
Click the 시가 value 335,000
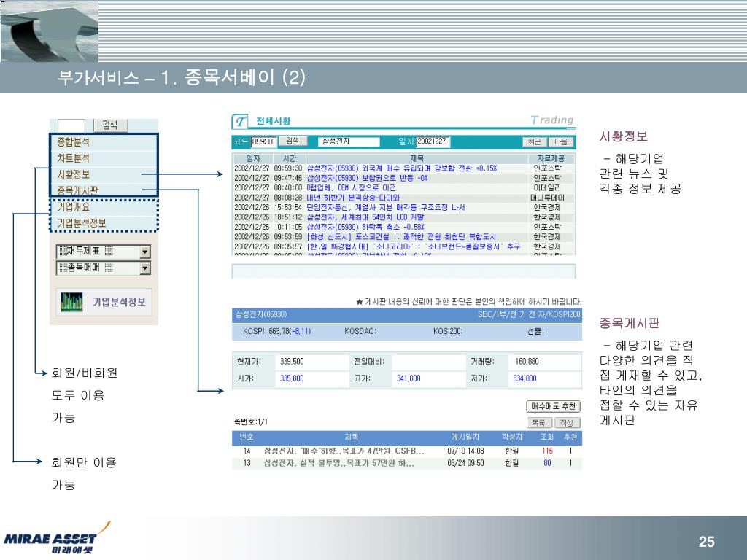292,378
